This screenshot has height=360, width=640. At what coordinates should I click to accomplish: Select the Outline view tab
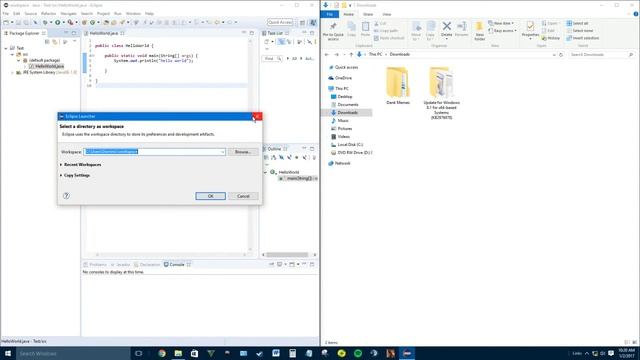coord(274,149)
